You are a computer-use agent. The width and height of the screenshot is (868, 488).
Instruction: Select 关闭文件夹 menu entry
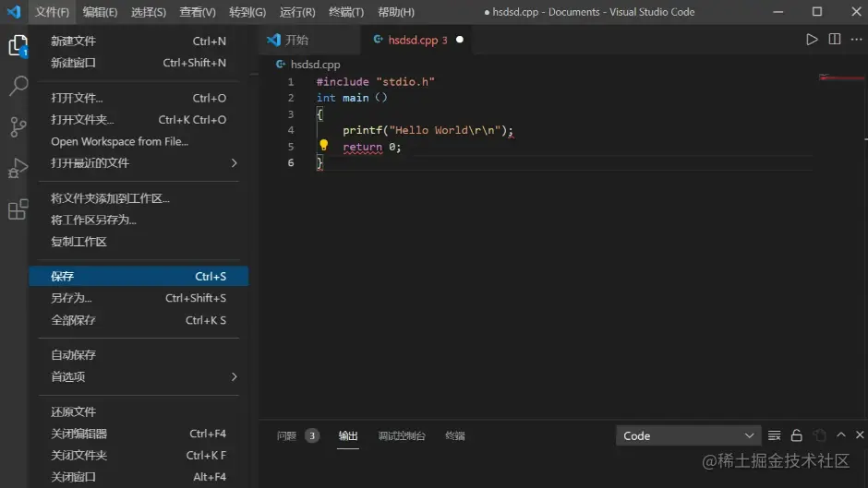pos(139,455)
